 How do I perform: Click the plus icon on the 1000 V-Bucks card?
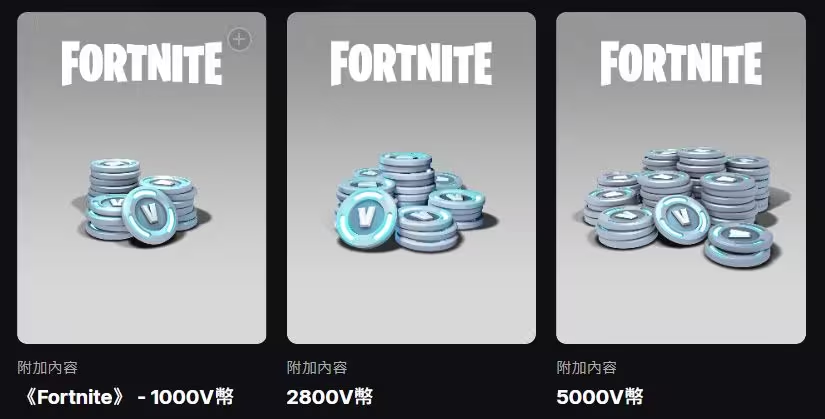point(239,39)
